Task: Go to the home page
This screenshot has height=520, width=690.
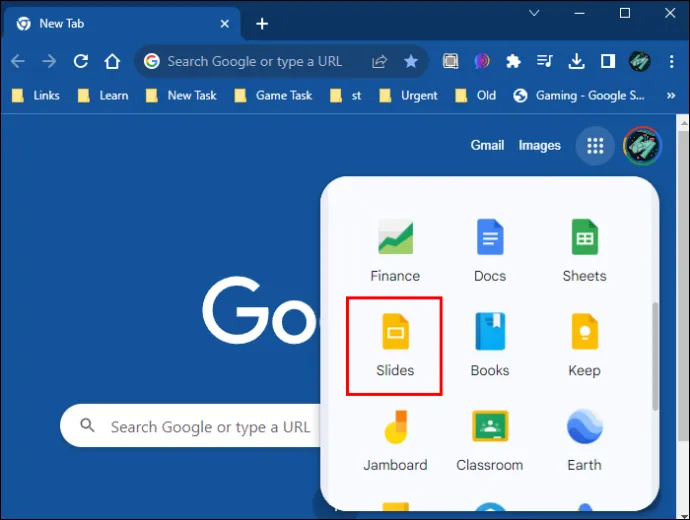Action: [112, 61]
